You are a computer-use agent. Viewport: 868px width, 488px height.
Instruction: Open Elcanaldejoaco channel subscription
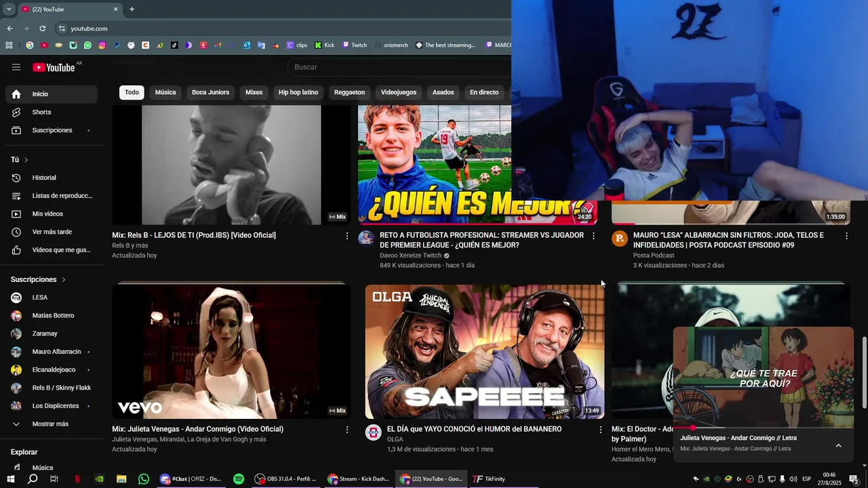point(52,370)
